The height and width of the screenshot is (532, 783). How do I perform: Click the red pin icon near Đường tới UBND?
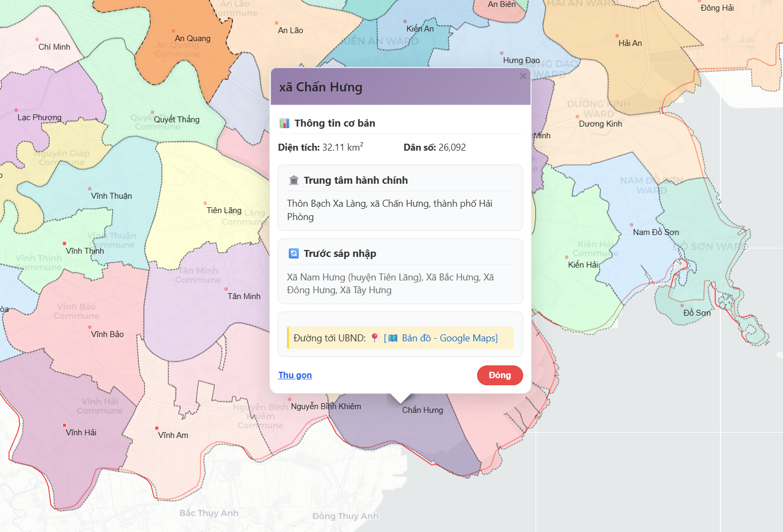375,338
